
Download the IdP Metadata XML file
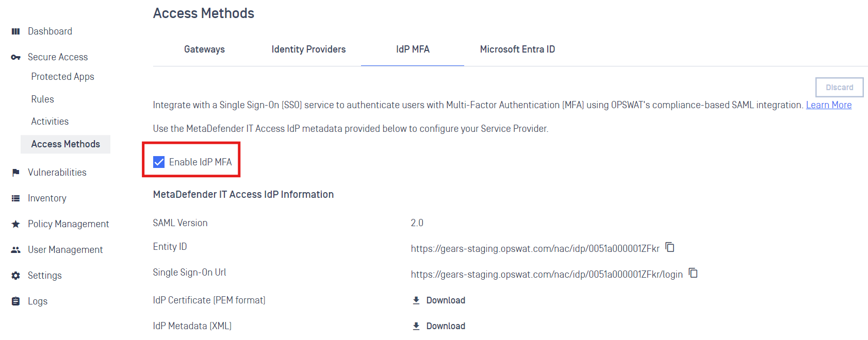coord(439,326)
